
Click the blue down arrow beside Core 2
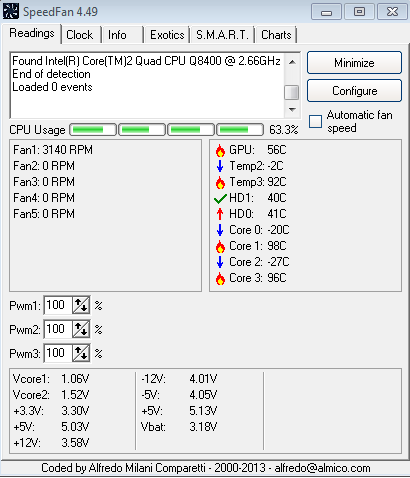[x=220, y=262]
